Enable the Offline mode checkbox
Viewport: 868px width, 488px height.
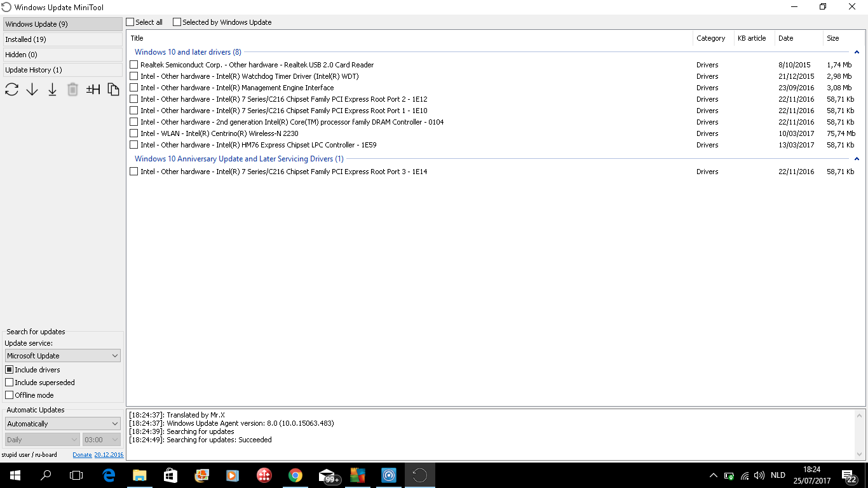[x=10, y=395]
